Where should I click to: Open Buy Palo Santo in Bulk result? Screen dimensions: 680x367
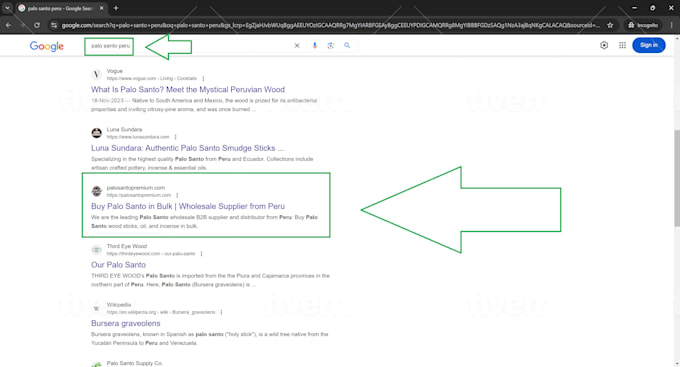(188, 206)
